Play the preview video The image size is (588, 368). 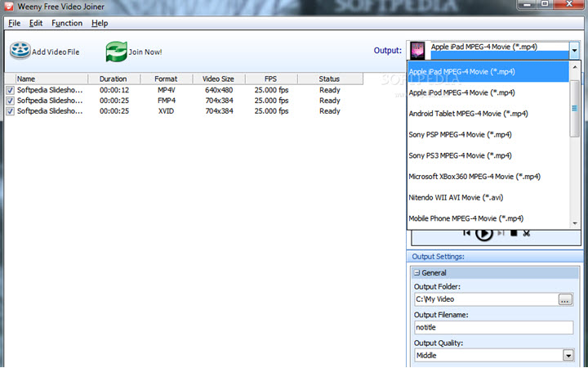(x=483, y=233)
